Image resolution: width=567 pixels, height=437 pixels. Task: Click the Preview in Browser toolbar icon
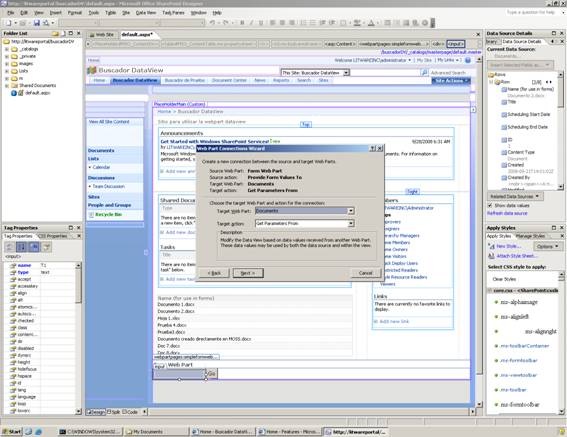[46, 23]
